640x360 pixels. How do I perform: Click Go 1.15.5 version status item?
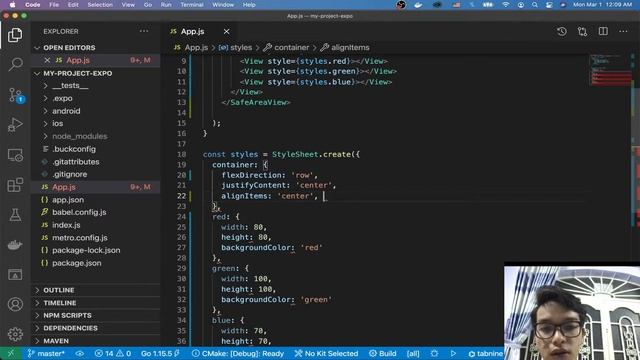pos(160,353)
